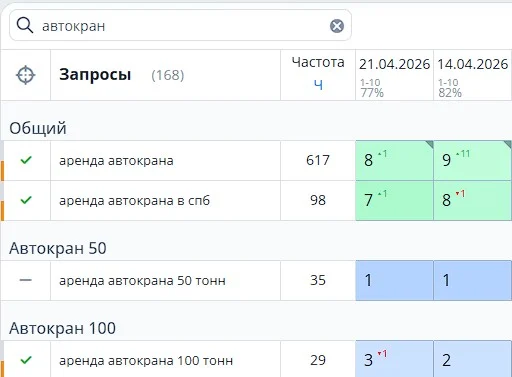Select the query аренда автокрана 100 тонн
This screenshot has width=512, height=377.
146,361
